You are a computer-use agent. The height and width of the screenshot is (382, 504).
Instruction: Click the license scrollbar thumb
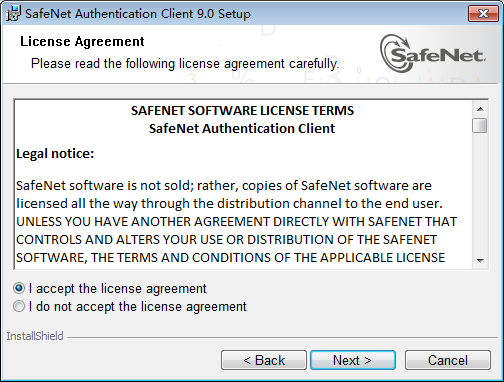pyautogui.click(x=480, y=126)
